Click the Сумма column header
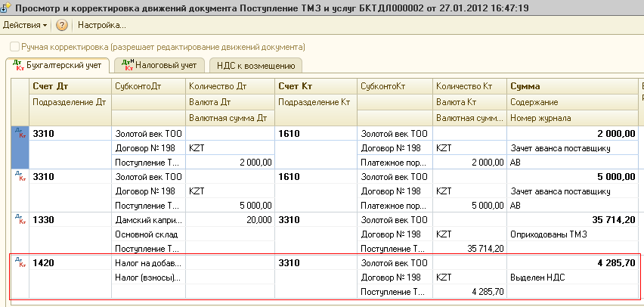The width and height of the screenshot is (644, 307). (x=525, y=87)
